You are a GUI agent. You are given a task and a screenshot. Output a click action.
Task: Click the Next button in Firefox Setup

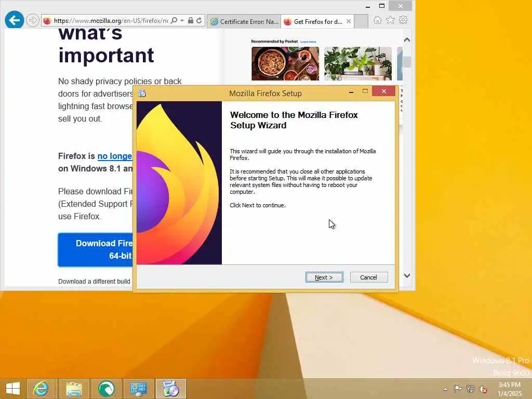(324, 277)
